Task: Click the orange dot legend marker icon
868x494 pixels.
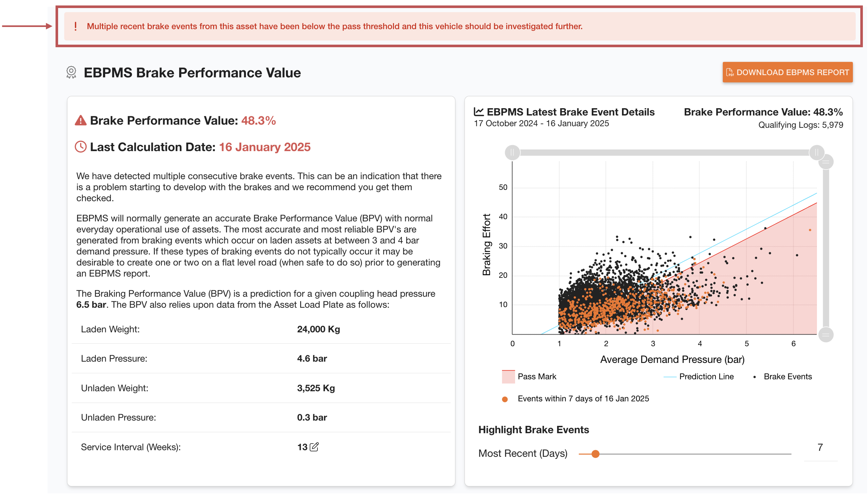Action: [505, 399]
